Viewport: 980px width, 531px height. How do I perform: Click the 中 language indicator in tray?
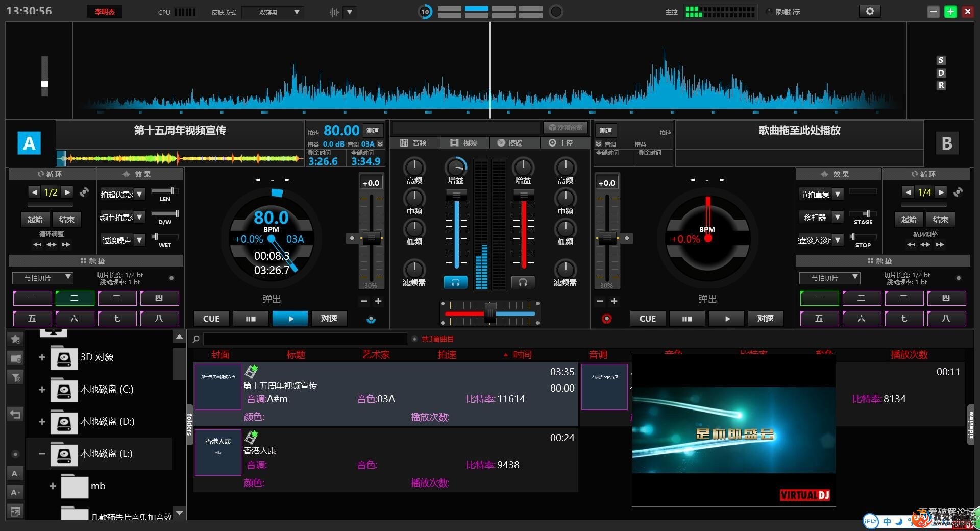[x=887, y=521]
